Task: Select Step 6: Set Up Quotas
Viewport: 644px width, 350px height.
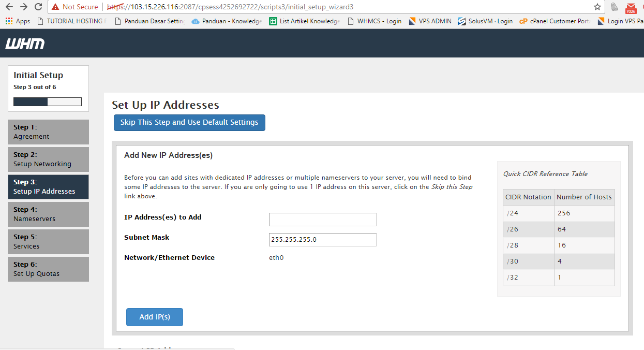Action: 48,269
